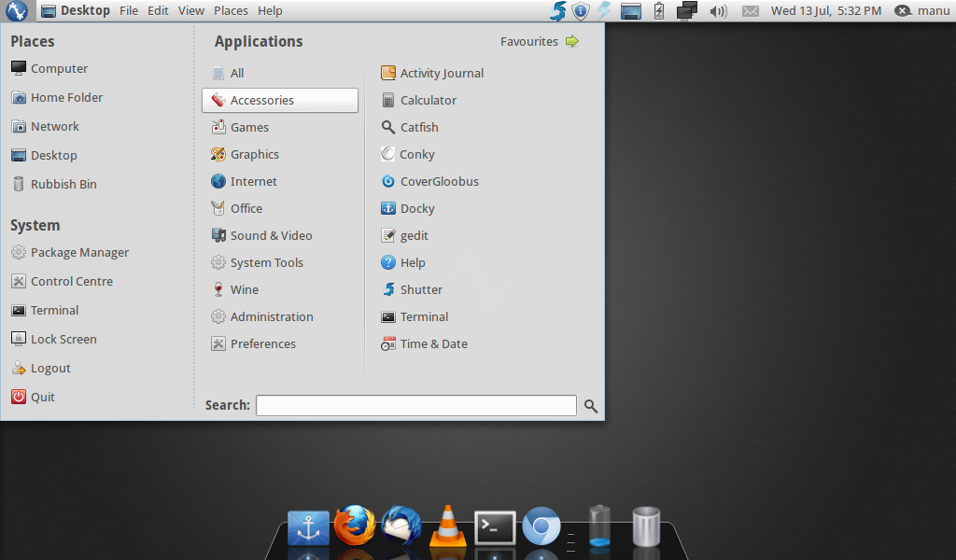The height and width of the screenshot is (560, 956).
Task: Launch Docky from Accessories list
Action: [407, 208]
